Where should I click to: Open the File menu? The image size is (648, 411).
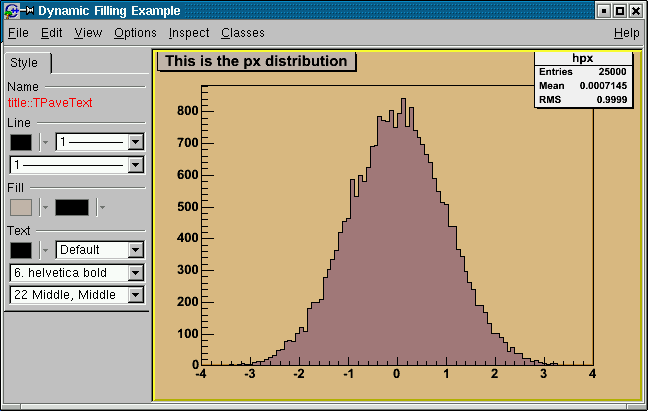(18, 33)
